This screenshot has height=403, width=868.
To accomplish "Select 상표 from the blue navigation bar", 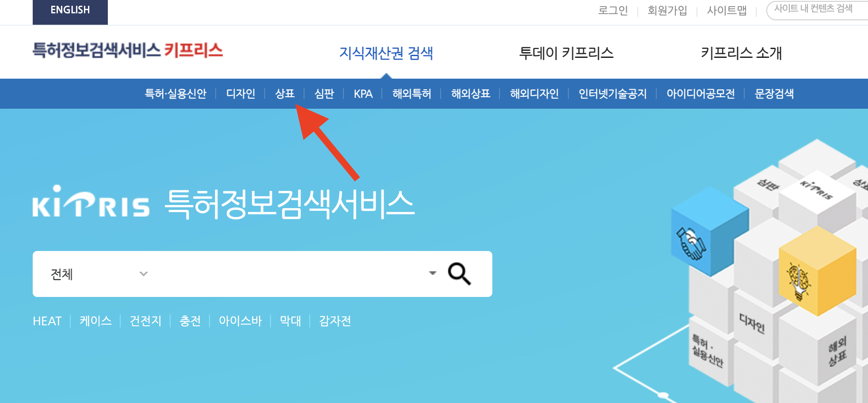I will (286, 94).
